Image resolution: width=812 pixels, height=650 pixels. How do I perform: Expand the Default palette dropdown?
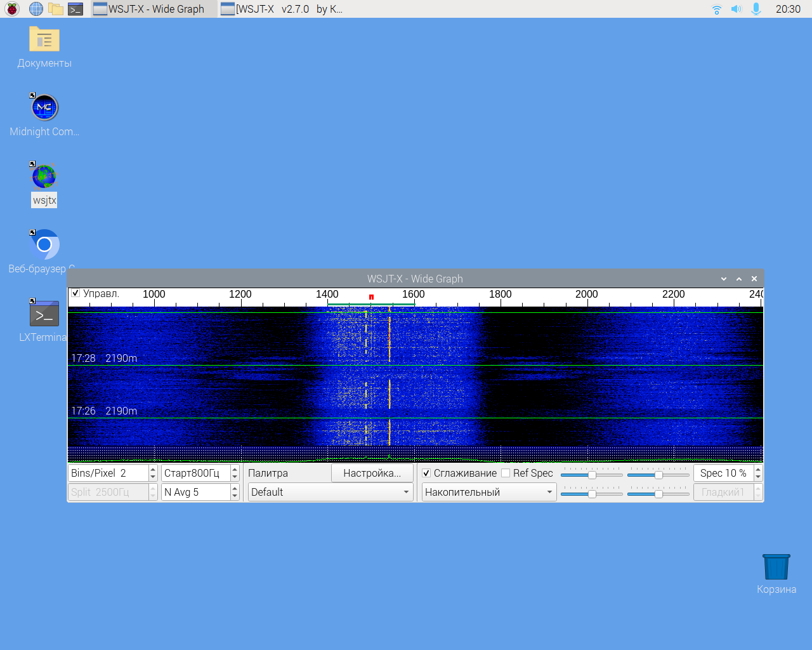point(330,492)
